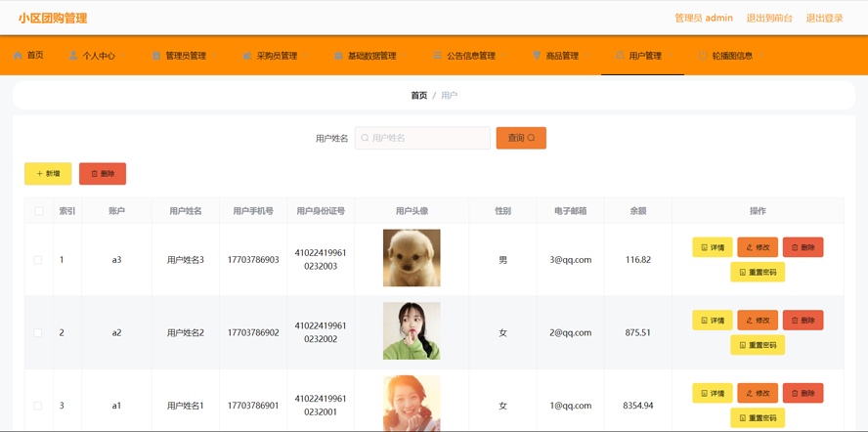
Task: Click the power icon beside 轮播图信息
Action: point(703,56)
